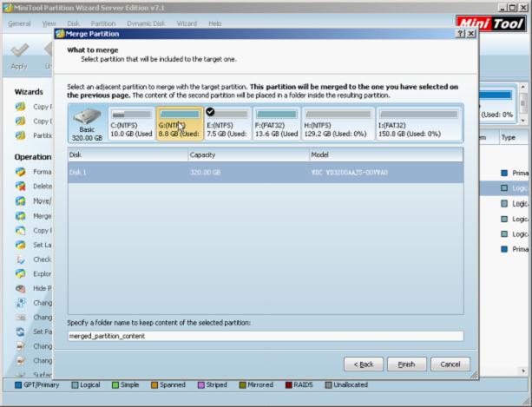The width and height of the screenshot is (532, 407).
Task: Click the Copy operation icon in Operations
Action: pos(20,230)
